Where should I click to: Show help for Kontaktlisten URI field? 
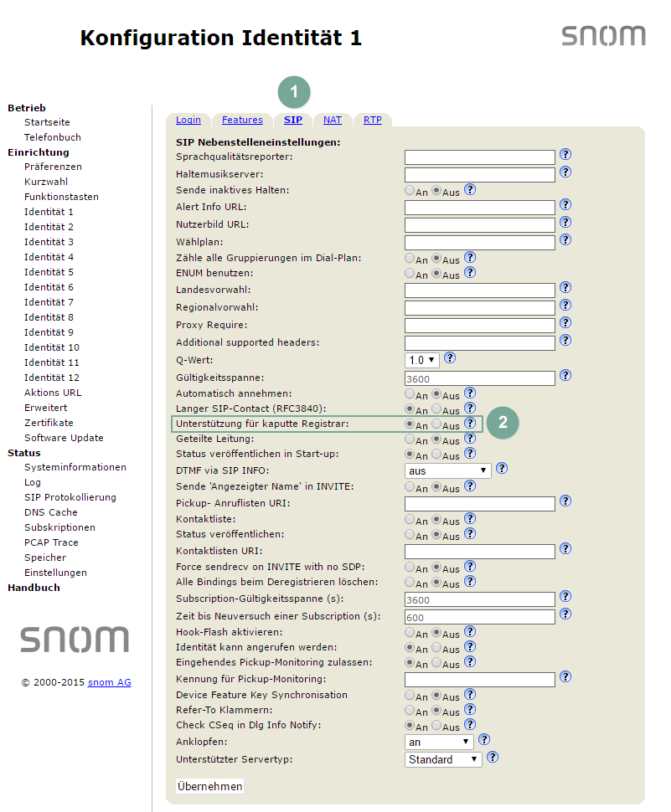pyautogui.click(x=565, y=549)
